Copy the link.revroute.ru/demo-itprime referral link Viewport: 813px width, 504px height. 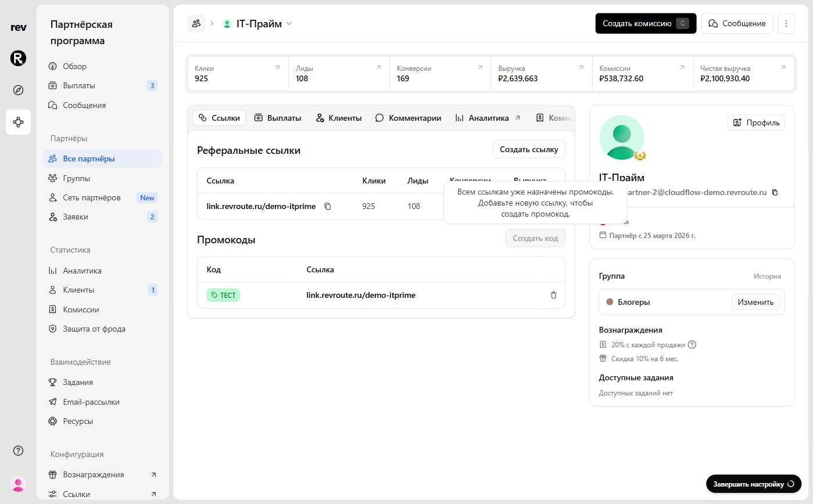[x=328, y=206]
